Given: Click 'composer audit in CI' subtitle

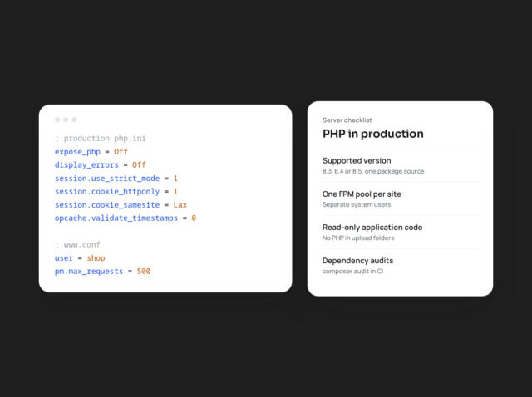Looking at the screenshot, I should 352,272.
